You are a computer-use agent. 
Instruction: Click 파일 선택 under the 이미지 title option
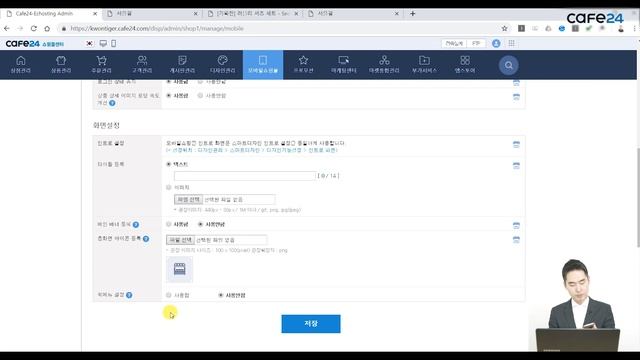tap(188, 199)
